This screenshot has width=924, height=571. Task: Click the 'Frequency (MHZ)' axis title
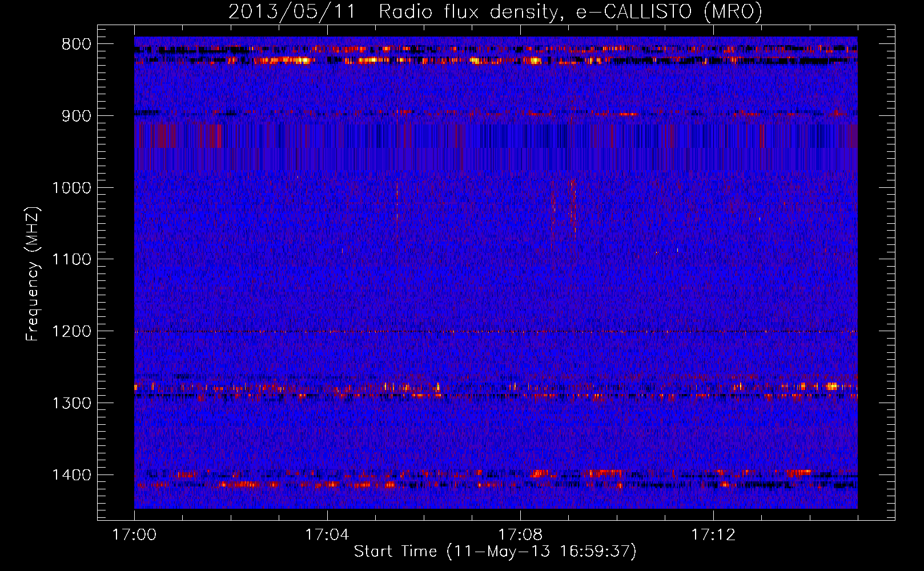[33, 274]
